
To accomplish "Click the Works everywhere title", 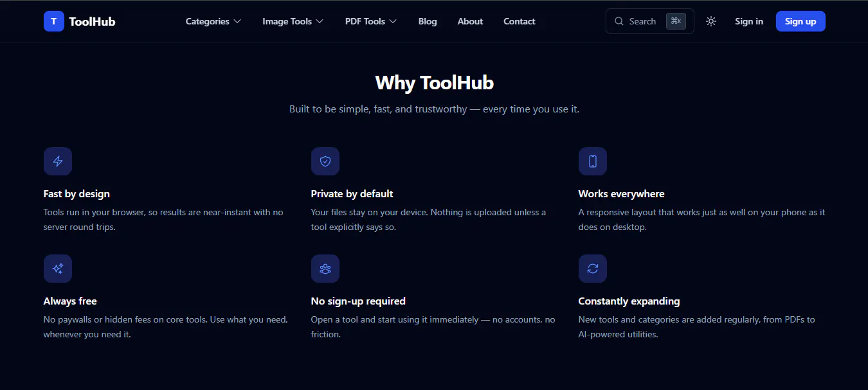I will click(x=621, y=194).
